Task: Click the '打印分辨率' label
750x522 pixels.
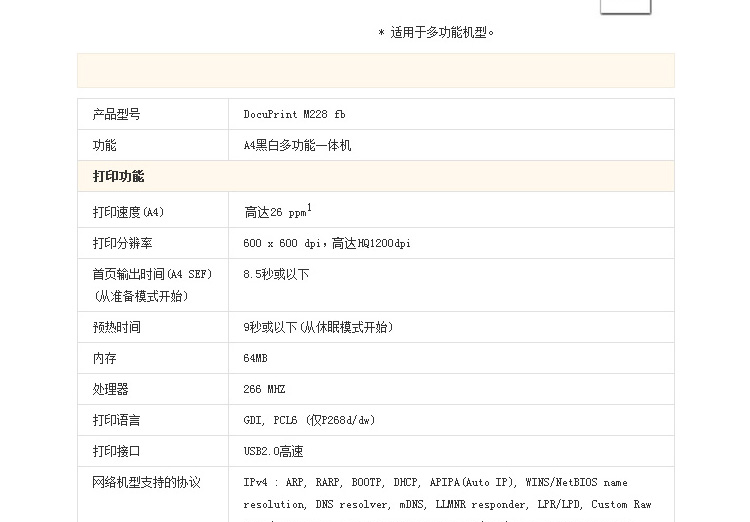Action: point(122,243)
